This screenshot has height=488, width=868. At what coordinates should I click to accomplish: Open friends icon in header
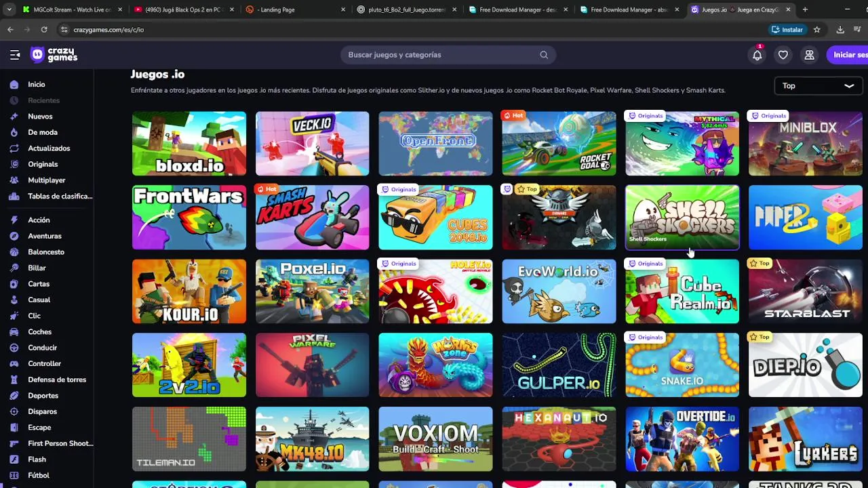point(809,55)
